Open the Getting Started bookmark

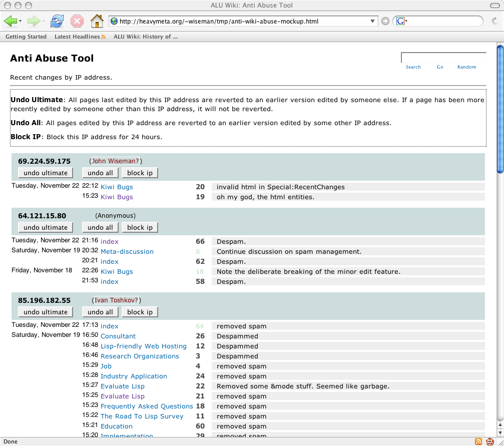[x=26, y=37]
